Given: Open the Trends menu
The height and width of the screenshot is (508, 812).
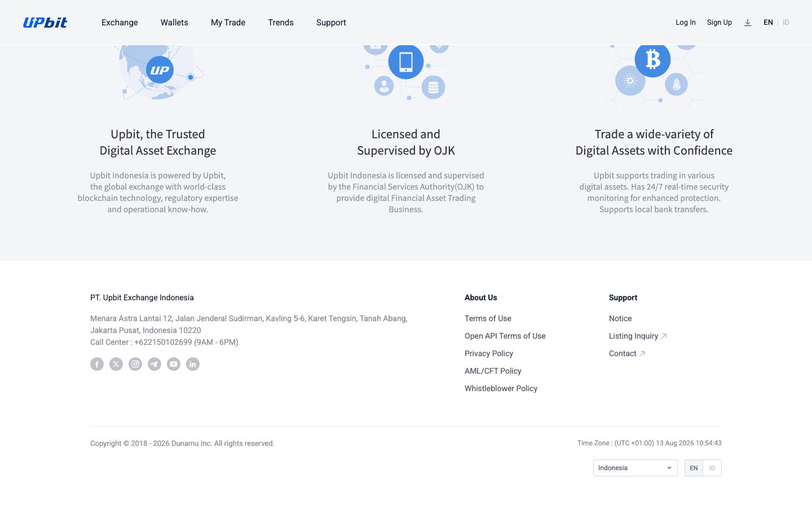Looking at the screenshot, I should 281,23.
